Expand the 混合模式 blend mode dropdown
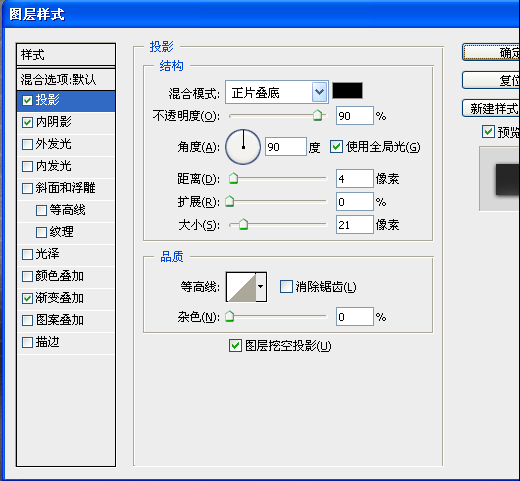Image resolution: width=520 pixels, height=481 pixels. 277,92
